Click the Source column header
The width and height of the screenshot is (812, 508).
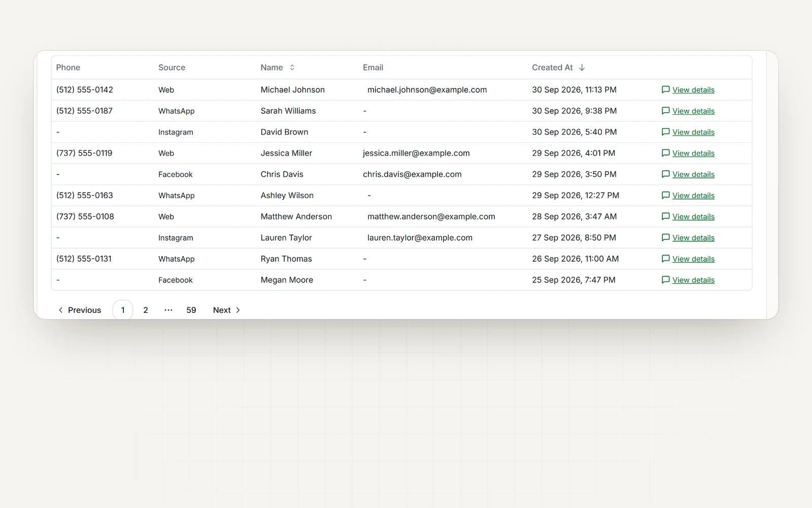tap(172, 68)
